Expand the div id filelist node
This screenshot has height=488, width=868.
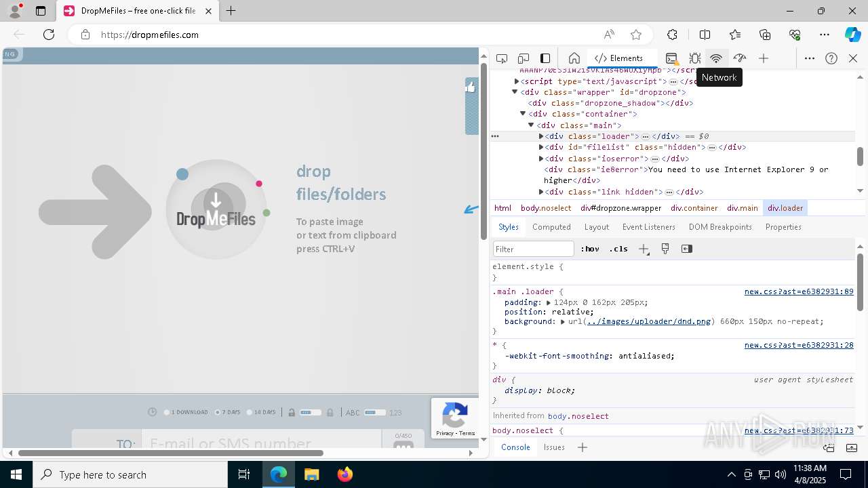tap(541, 147)
